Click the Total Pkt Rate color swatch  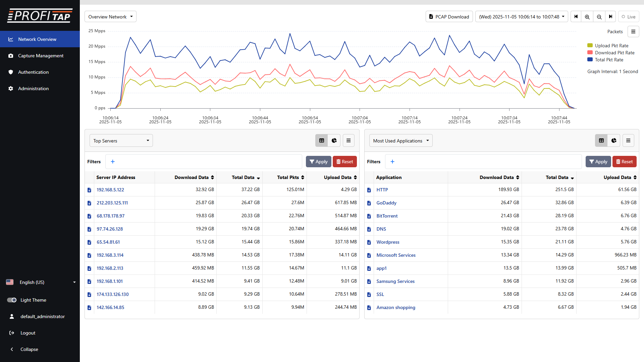[590, 60]
